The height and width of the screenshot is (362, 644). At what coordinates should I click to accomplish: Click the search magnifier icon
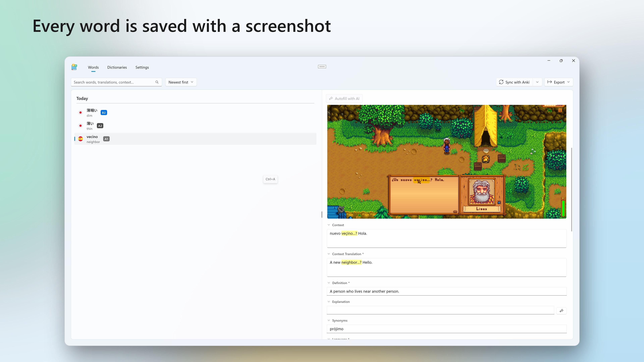coord(157,82)
